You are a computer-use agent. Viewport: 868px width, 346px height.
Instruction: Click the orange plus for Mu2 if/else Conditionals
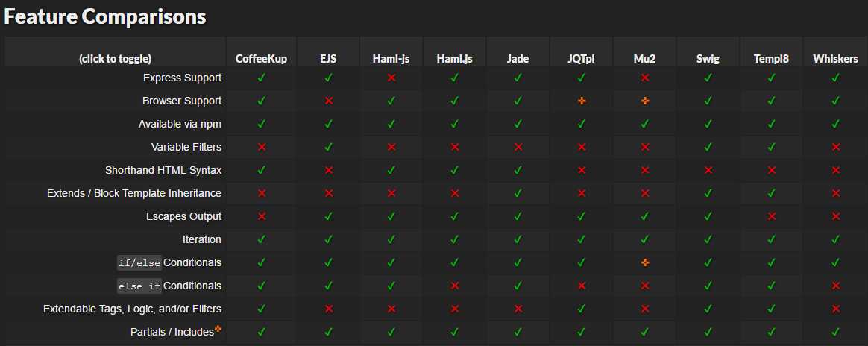click(x=645, y=262)
